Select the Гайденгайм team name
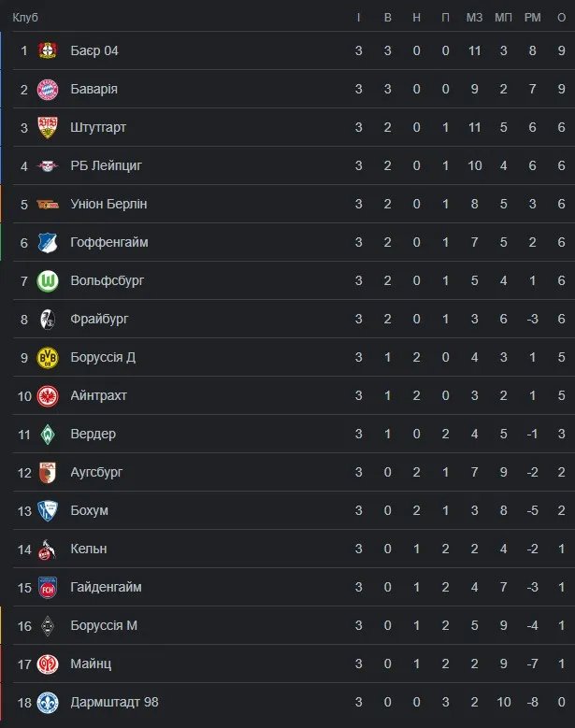Image resolution: width=575 pixels, height=728 pixels. click(x=106, y=587)
